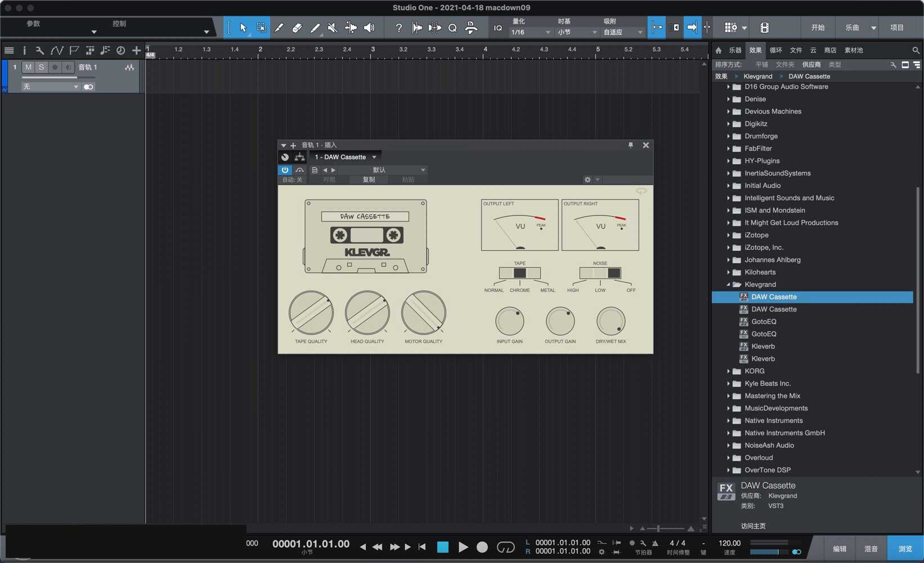Open the chord track note icon
This screenshot has height=563, width=924.
[105, 50]
